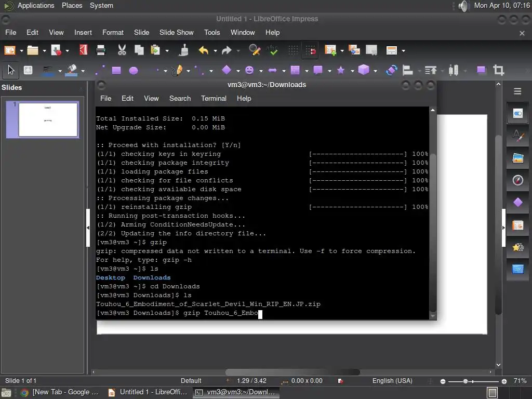
Task: Open sidebar Animation star deck
Action: 518,247
